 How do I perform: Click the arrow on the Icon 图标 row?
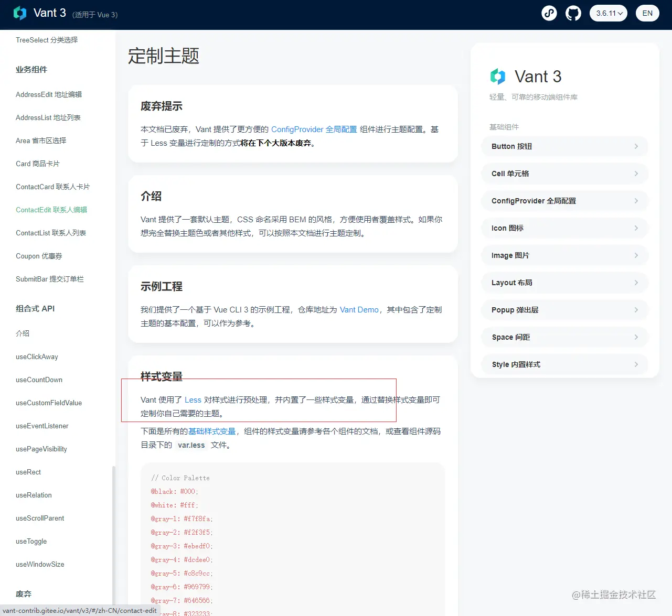click(636, 228)
